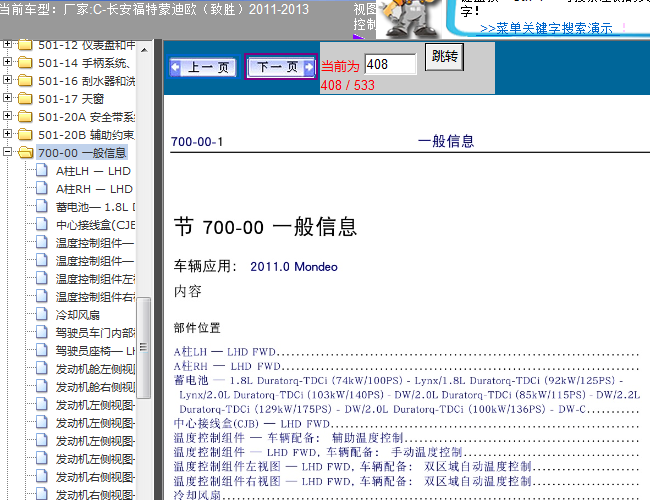Click the 501-20B folder icon
The image size is (650, 500).
point(25,134)
